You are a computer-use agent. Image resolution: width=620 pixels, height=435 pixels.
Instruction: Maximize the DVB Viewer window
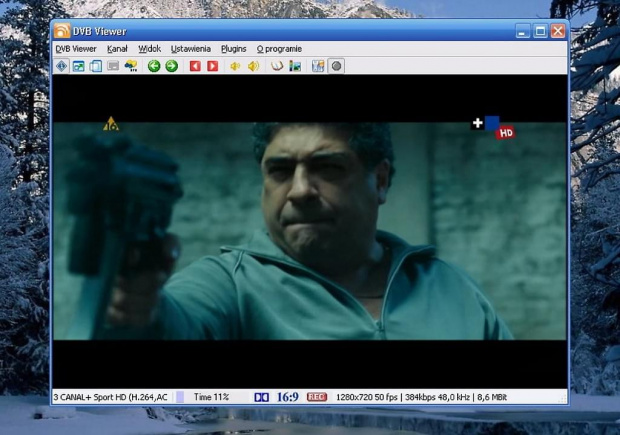tap(540, 31)
